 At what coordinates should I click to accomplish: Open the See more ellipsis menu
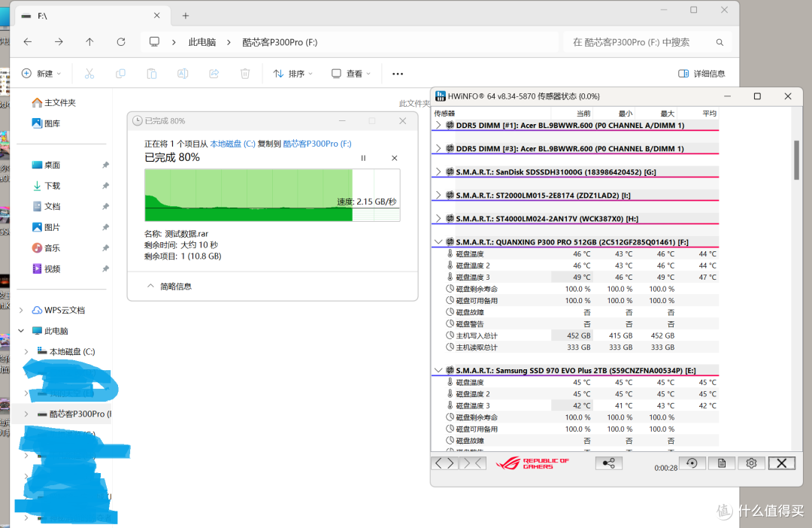point(398,74)
